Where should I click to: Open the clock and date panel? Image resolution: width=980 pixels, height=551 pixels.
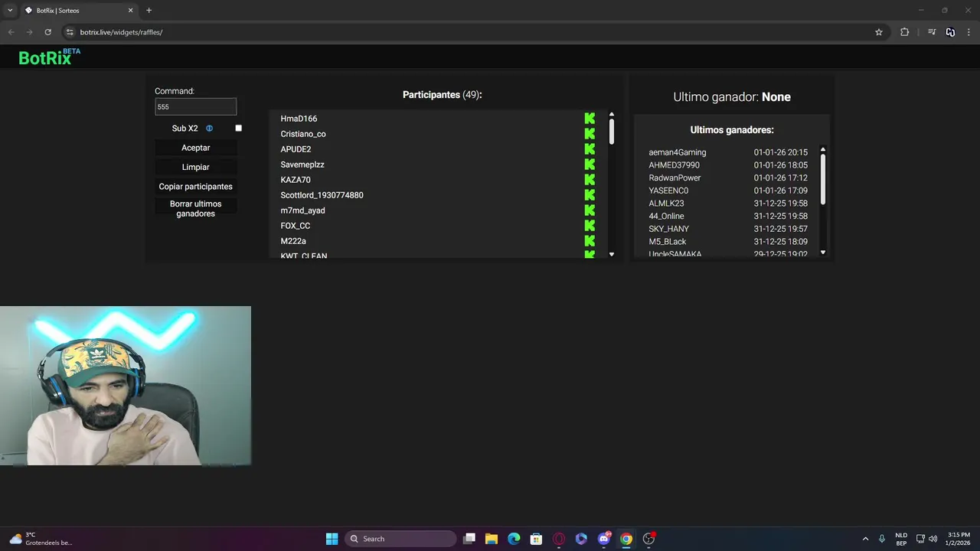coord(959,539)
